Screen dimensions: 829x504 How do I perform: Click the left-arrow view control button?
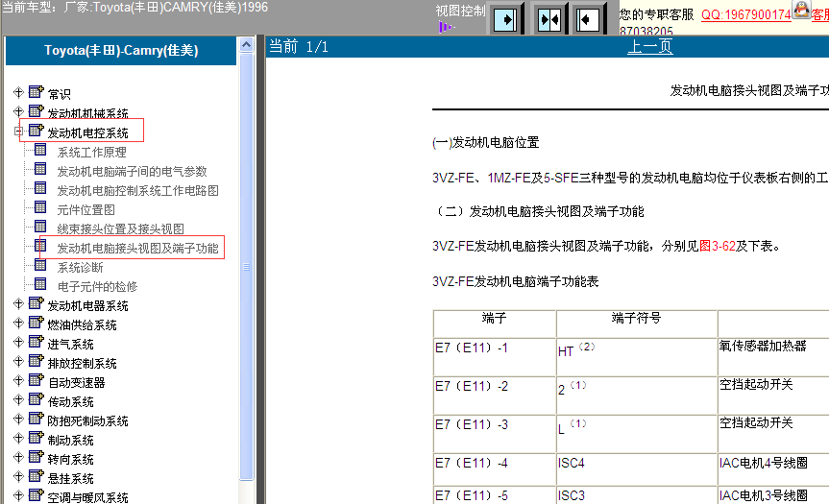point(587,20)
